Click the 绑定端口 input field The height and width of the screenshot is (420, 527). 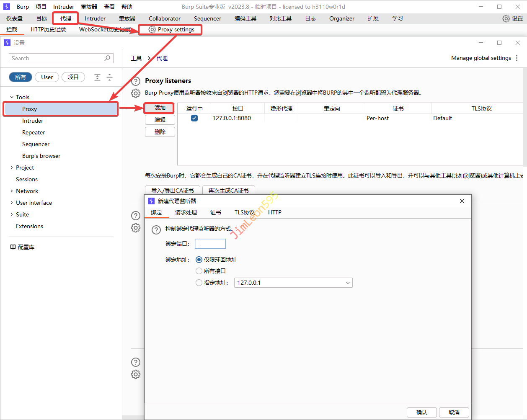click(211, 244)
